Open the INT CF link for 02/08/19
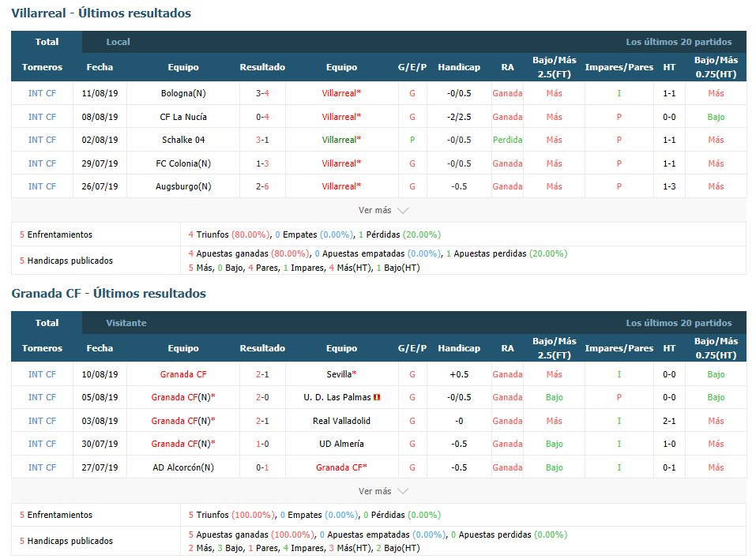 pos(42,140)
